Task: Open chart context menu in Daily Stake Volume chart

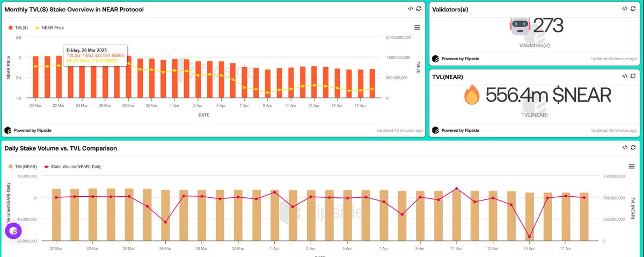Action: [x=632, y=167]
